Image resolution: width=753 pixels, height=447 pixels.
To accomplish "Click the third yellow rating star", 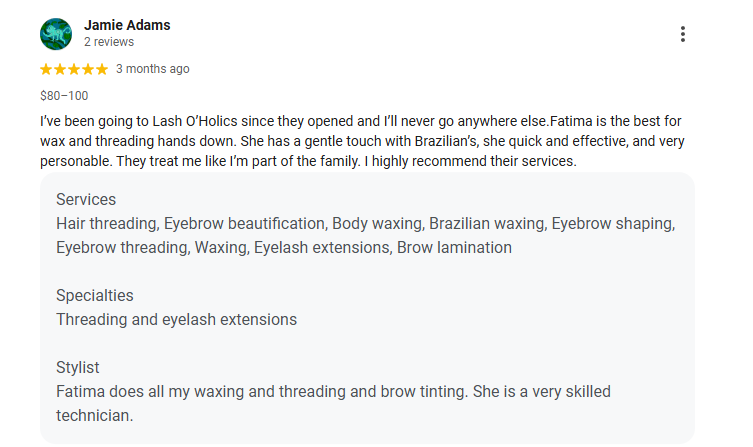I will pyautogui.click(x=74, y=69).
